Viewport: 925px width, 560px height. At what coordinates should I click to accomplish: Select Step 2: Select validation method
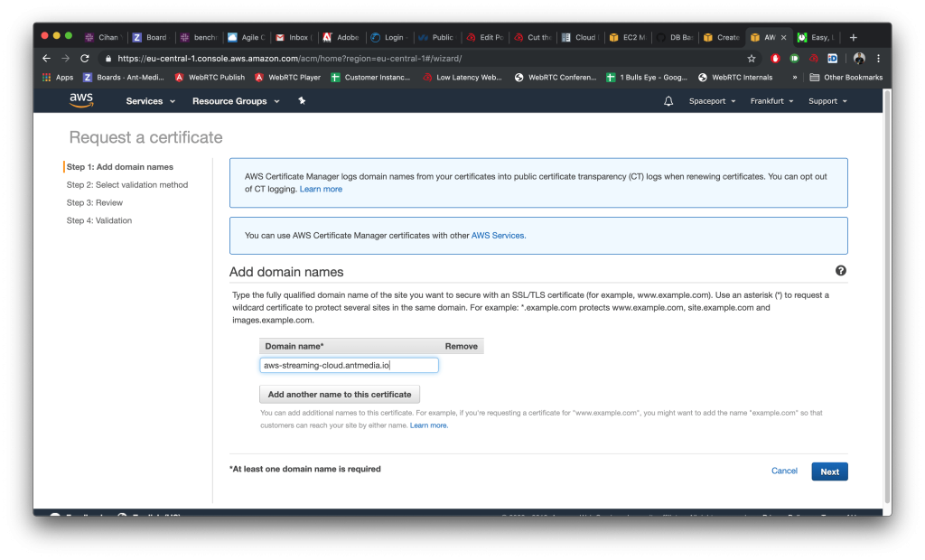click(x=126, y=184)
